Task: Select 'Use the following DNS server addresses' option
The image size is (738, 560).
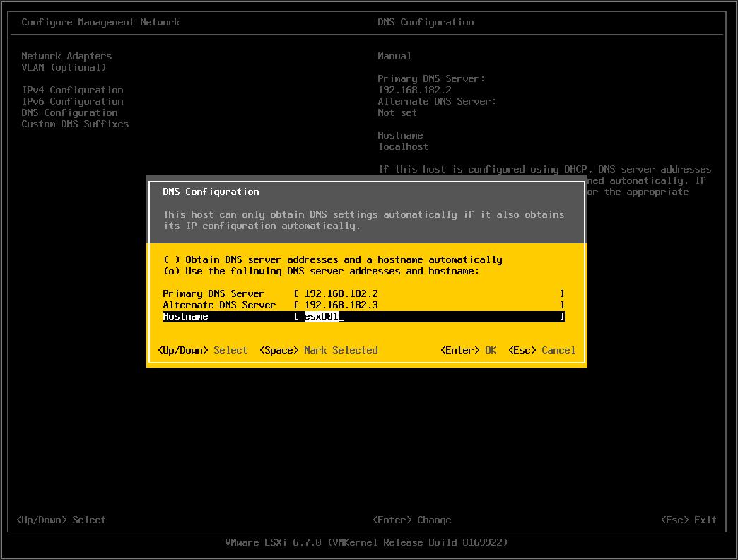Action: coord(321,271)
